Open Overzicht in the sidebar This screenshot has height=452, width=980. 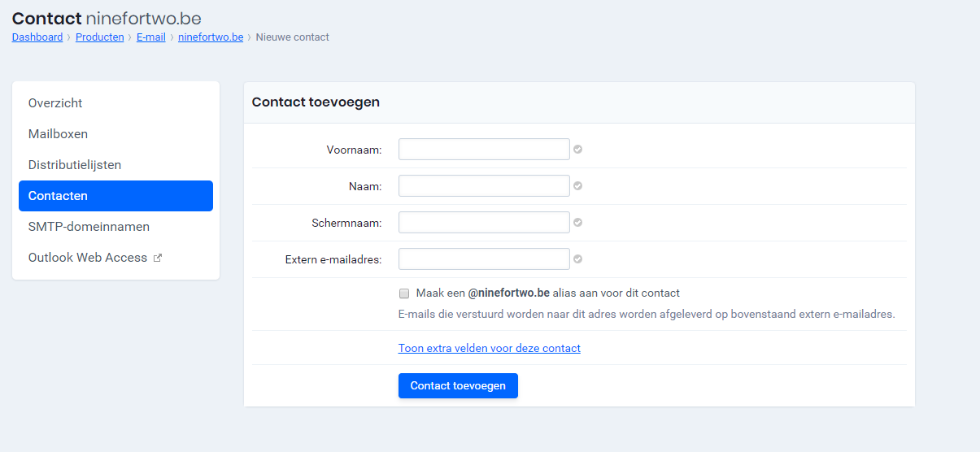coord(55,103)
